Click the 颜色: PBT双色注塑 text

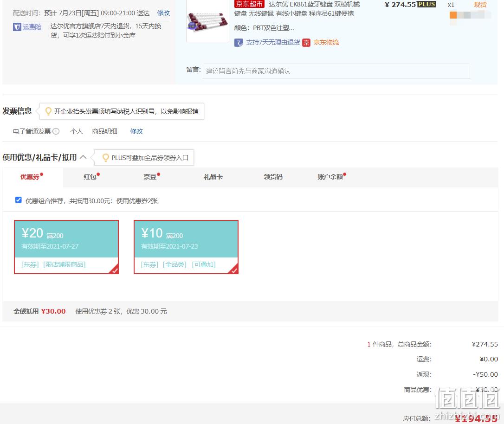[264, 28]
